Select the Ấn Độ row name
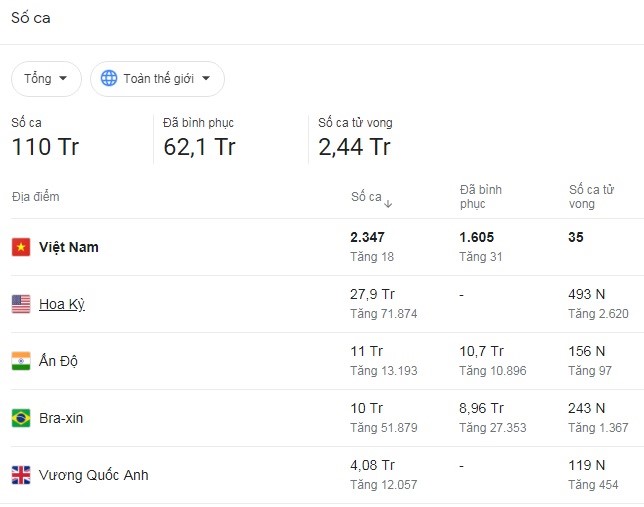This screenshot has width=644, height=507. click(58, 361)
